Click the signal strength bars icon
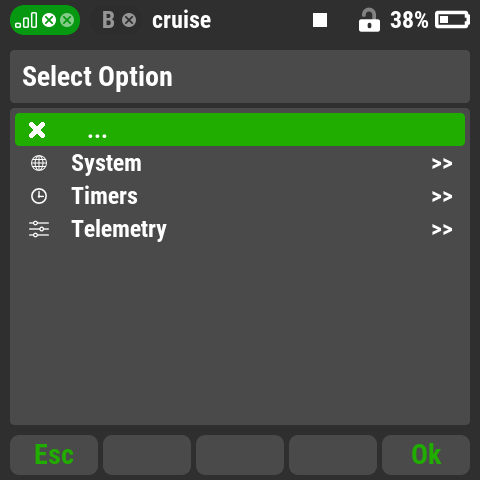The image size is (480, 480). pyautogui.click(x=26, y=20)
